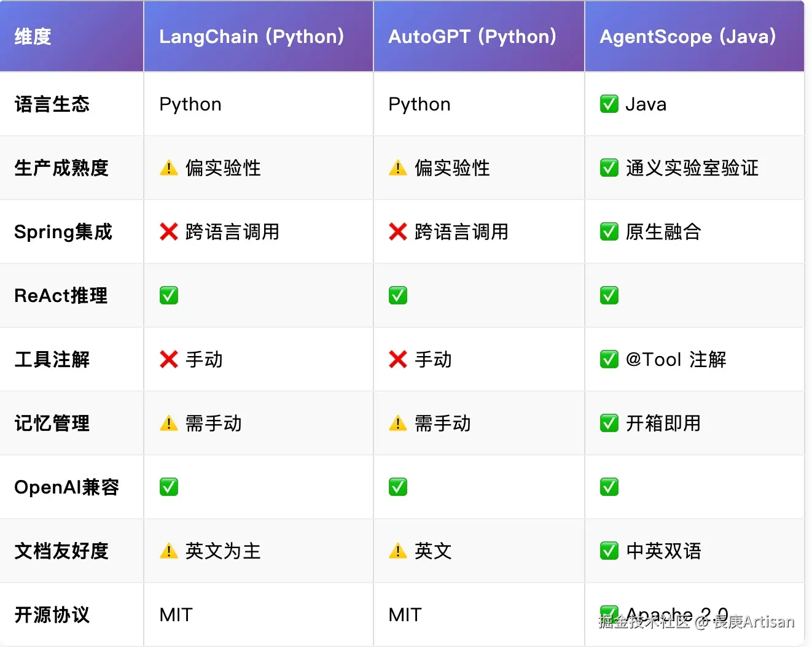Click AutoGPT's OpenAI兼容 checkmark box
Image resolution: width=812 pixels, height=647 pixels.
[397, 487]
